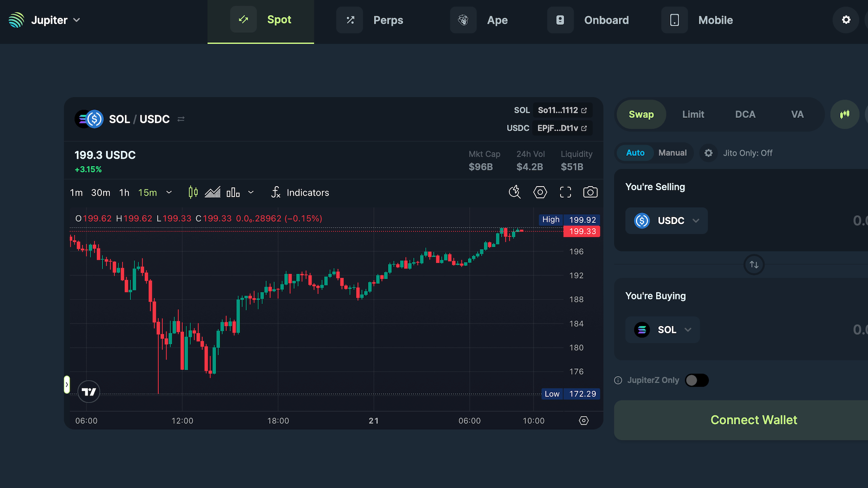The image size is (868, 488).
Task: Click the Connect Wallet button
Action: pyautogui.click(x=754, y=420)
